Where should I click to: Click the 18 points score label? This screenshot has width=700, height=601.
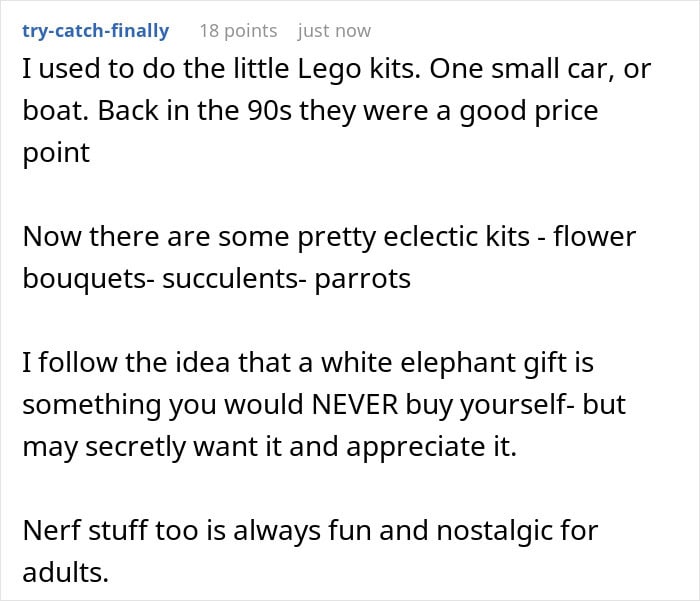click(238, 30)
